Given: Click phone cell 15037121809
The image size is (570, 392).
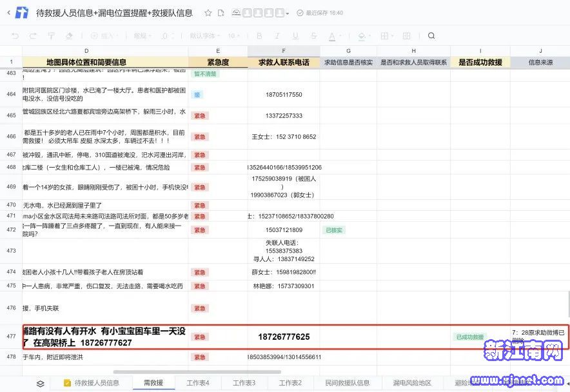Looking at the screenshot, I should (x=284, y=230).
